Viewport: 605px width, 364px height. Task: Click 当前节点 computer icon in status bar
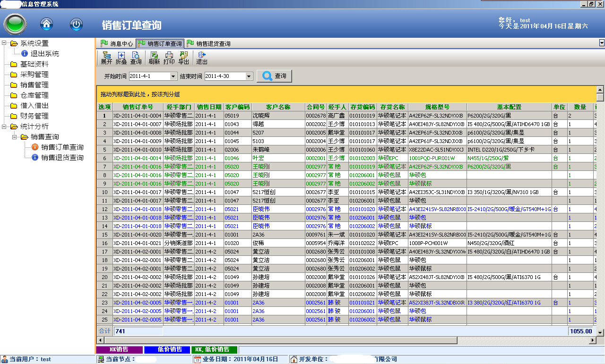coord(101,359)
